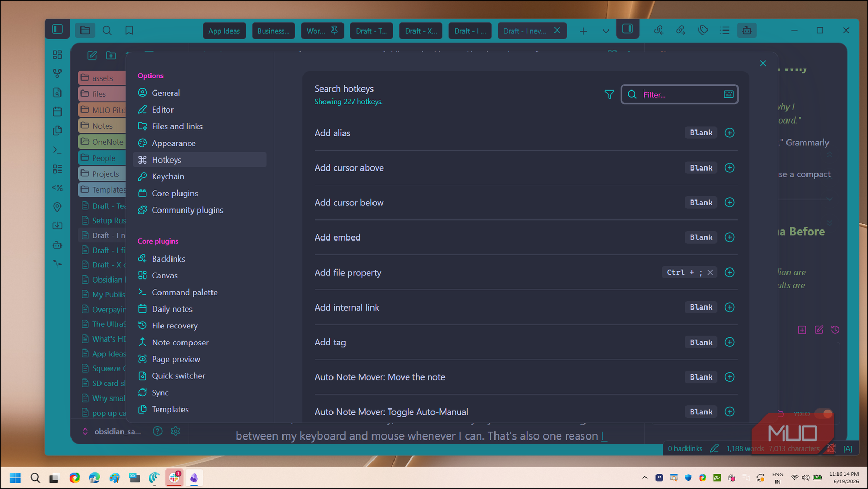Open the search magnifier in sidebar header
This screenshot has width=868, height=489.
[x=107, y=30]
